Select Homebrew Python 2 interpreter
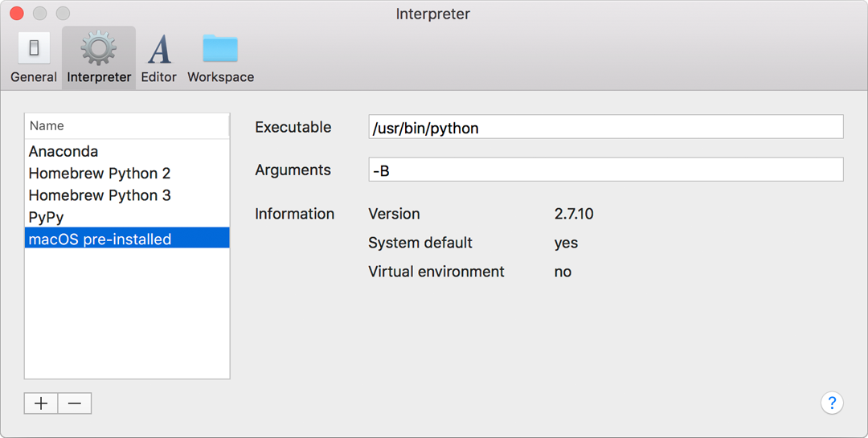 click(x=127, y=174)
